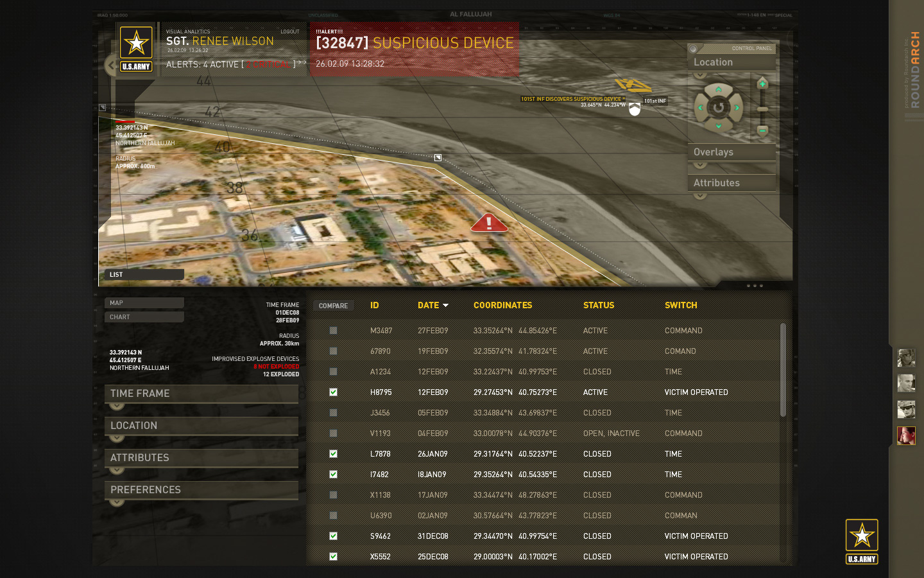Click the 101st INF shield marker
This screenshot has width=924, height=578.
pyautogui.click(x=635, y=110)
